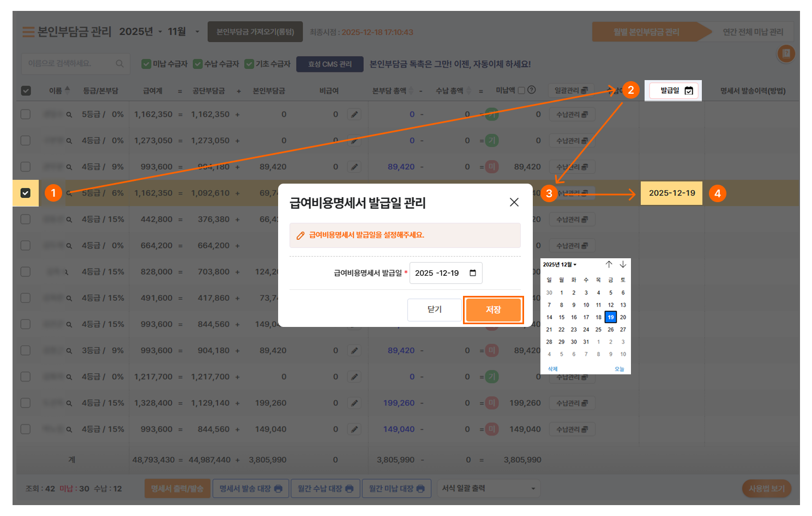Open the hamburger menu beside 본인부담금 관리
This screenshot has width=812, height=516.
click(x=28, y=32)
